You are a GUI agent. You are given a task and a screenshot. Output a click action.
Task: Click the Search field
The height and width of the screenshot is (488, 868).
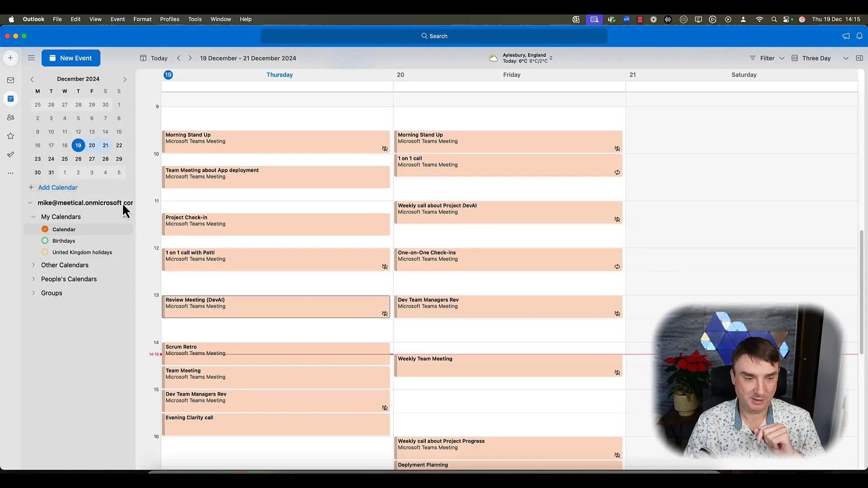434,36
